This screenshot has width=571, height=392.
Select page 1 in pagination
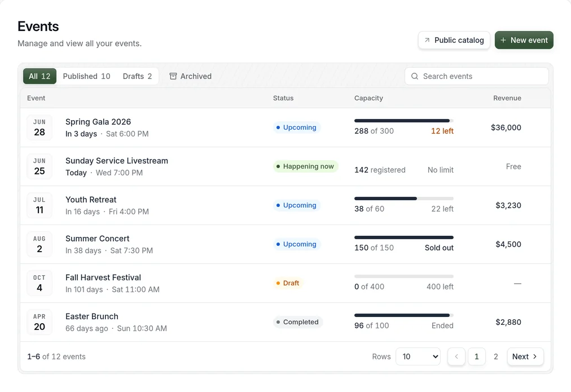coord(476,356)
